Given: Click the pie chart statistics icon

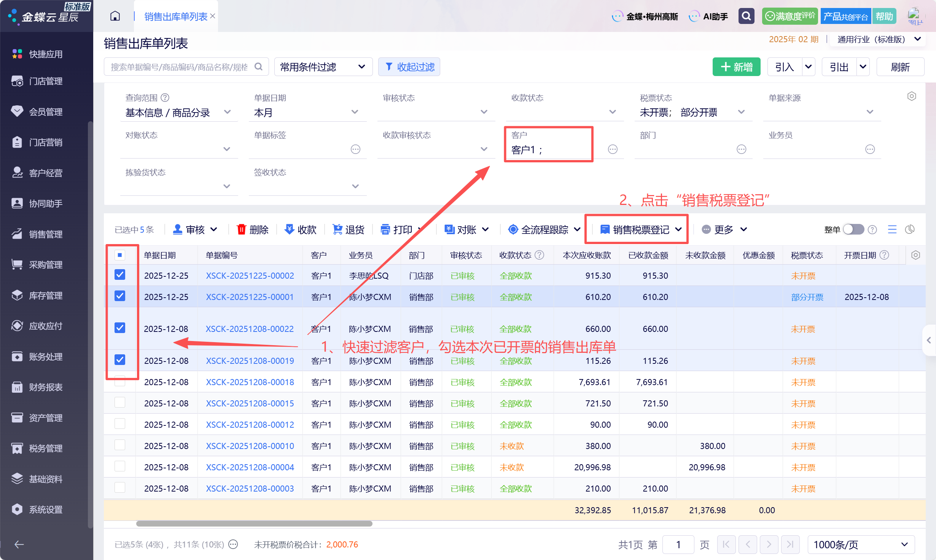Looking at the screenshot, I should point(910,229).
